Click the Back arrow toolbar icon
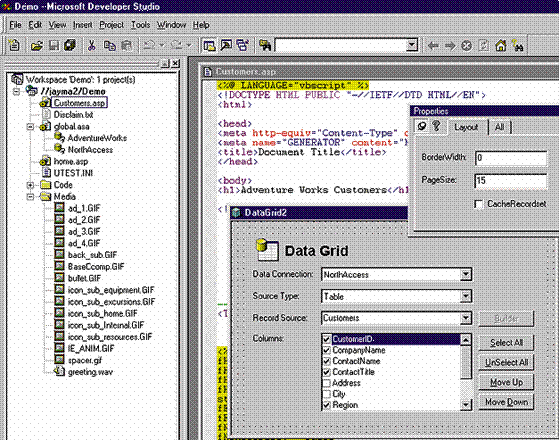The image size is (559, 440). point(433,46)
